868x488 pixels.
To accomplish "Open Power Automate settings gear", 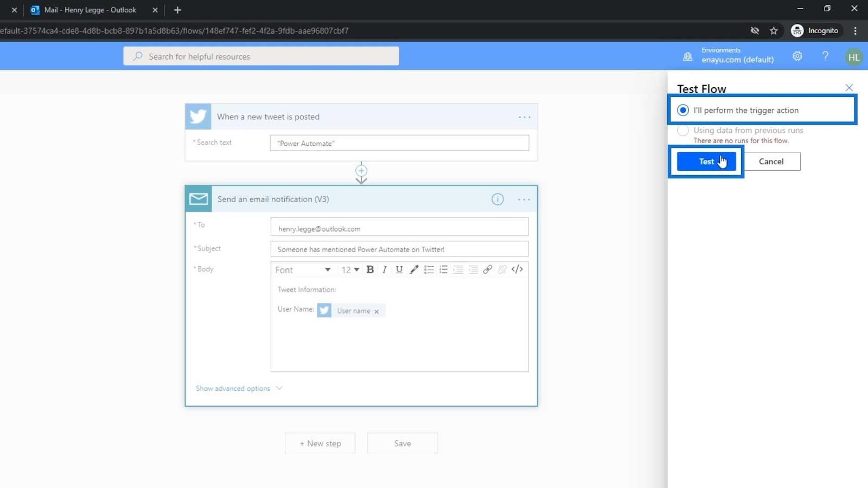I will (797, 56).
